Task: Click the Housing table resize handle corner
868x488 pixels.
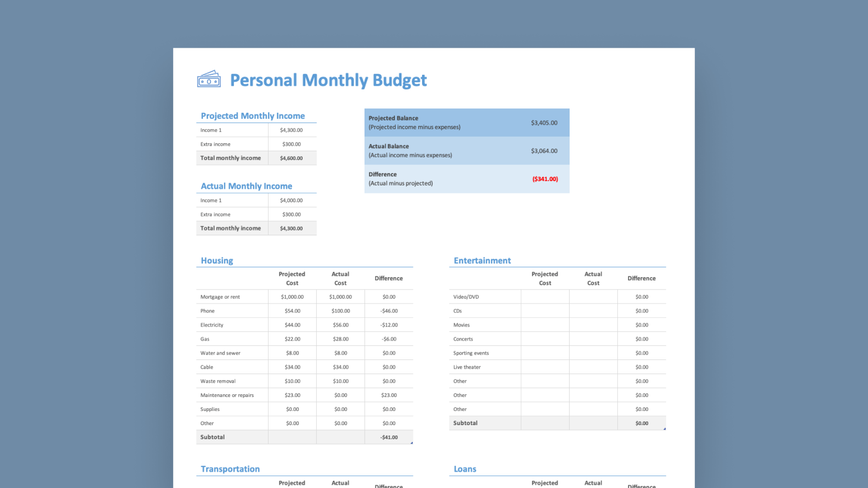Action: point(412,443)
